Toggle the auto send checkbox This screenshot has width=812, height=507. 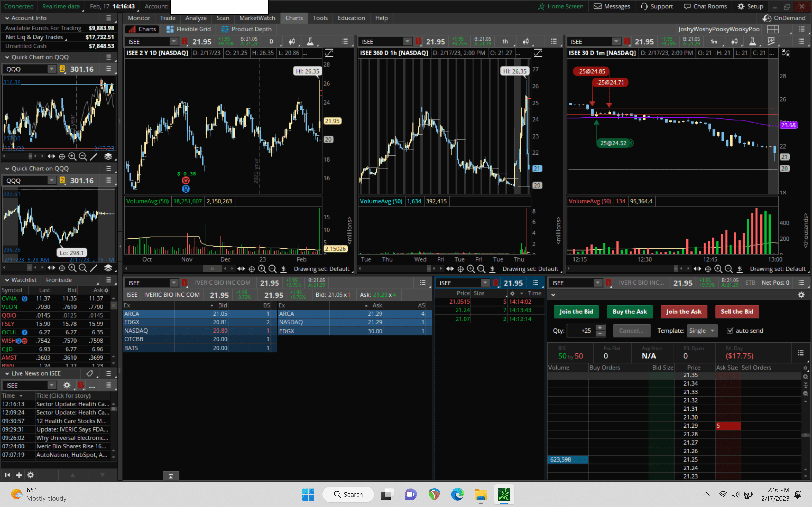(730, 331)
